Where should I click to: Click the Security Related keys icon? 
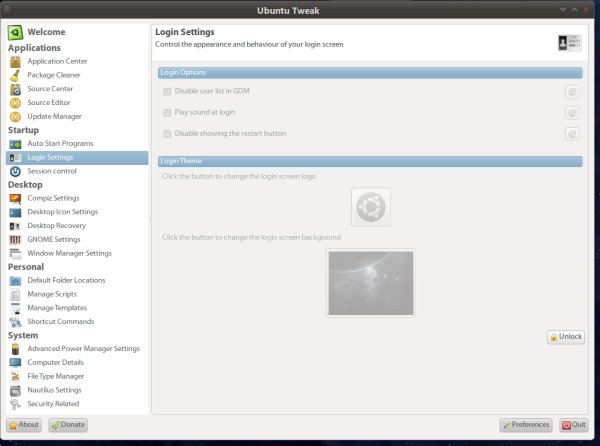coord(15,404)
